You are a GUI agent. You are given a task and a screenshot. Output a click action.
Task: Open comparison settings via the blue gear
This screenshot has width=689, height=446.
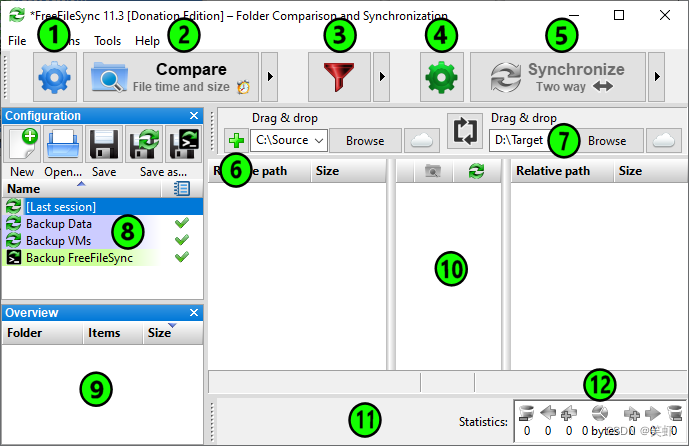(55, 77)
